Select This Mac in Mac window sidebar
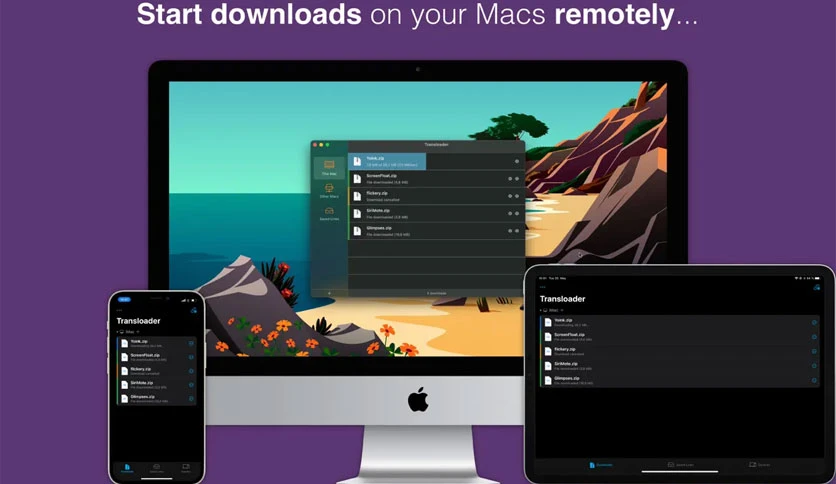This screenshot has height=484, width=836. coord(329,168)
